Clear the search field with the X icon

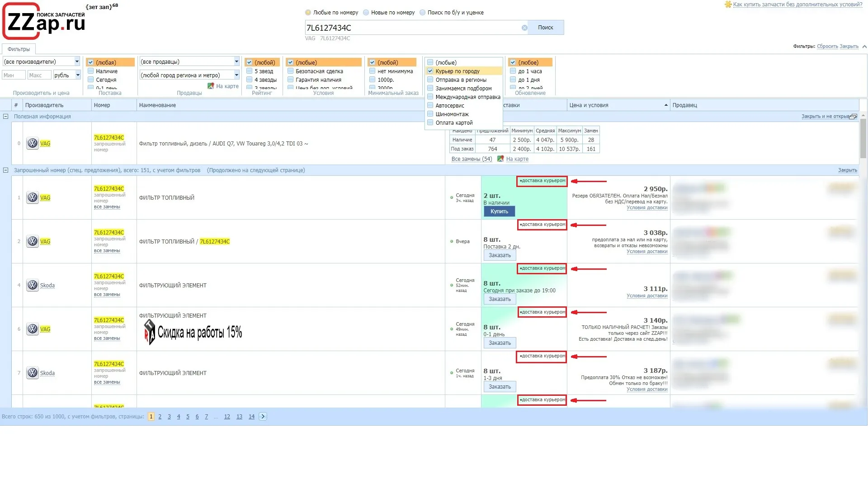(524, 28)
